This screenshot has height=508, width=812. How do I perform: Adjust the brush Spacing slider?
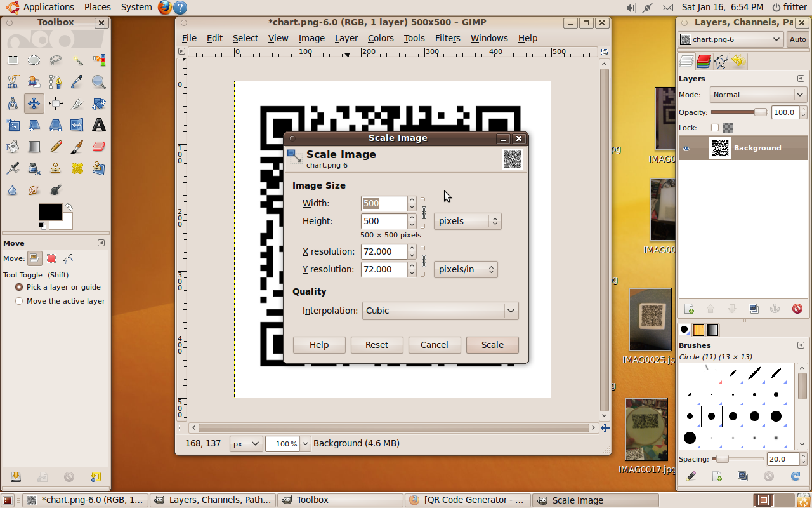click(738, 459)
